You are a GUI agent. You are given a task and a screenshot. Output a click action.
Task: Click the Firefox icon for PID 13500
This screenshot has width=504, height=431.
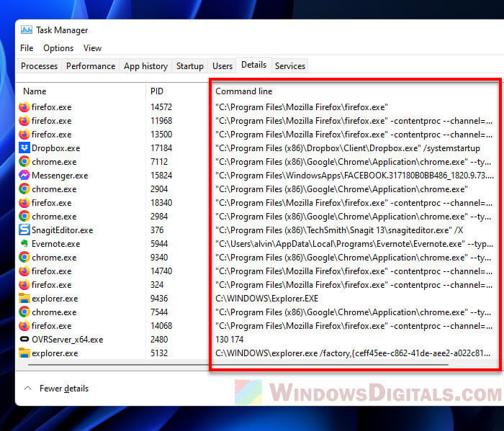[x=24, y=135]
